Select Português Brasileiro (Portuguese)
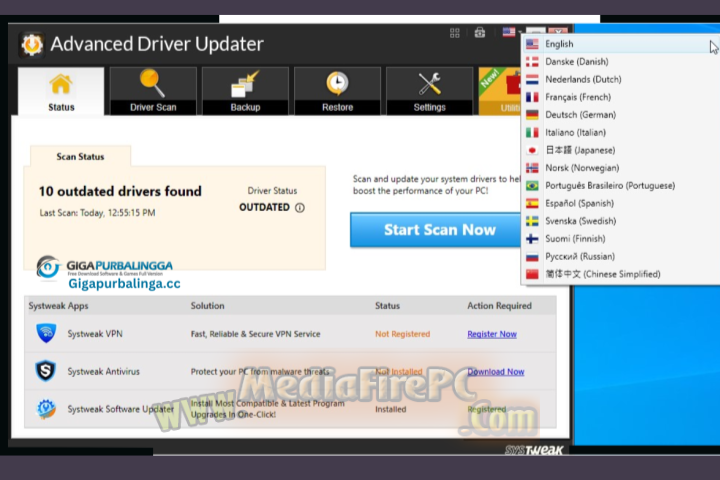 pos(620,186)
